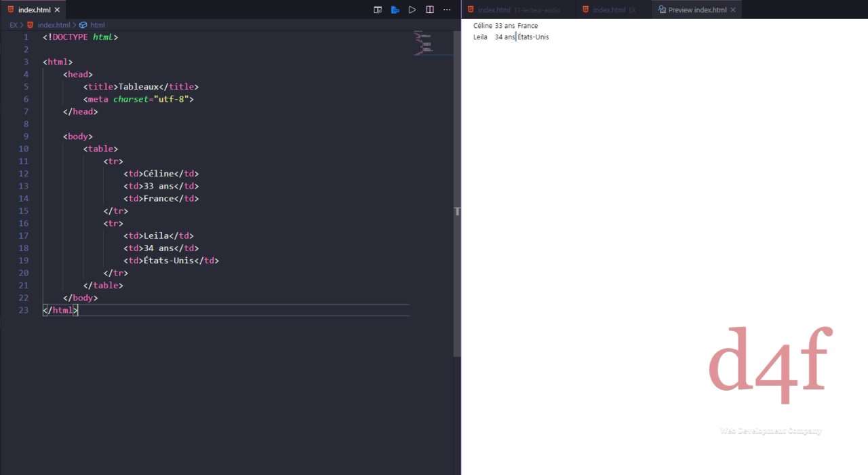Click the HTML5 icon of the EX tab
The width and height of the screenshot is (868, 475).
point(585,9)
